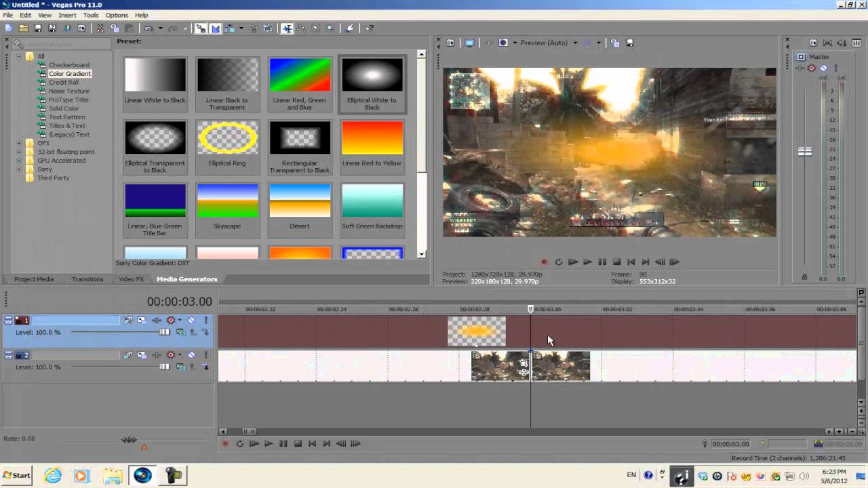The height and width of the screenshot is (488, 868).
Task: Mute video track 2
Action: click(x=191, y=354)
